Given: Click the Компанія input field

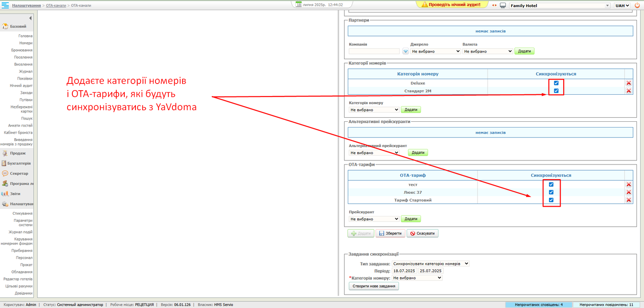Looking at the screenshot, I should coord(374,52).
